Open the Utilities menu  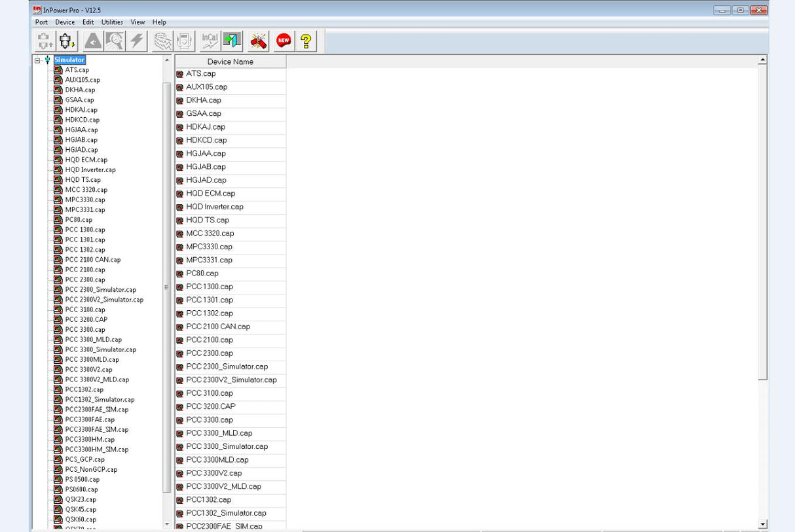point(112,22)
